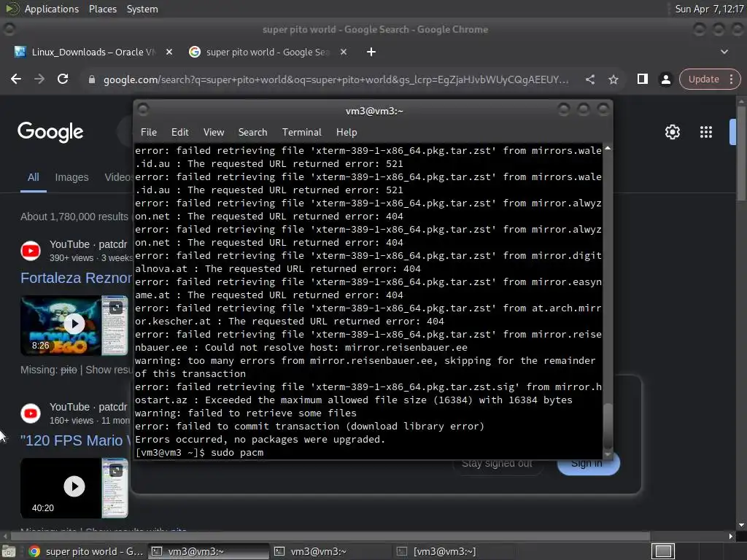Click the URL address bar
The image size is (747, 560).
[336, 79]
